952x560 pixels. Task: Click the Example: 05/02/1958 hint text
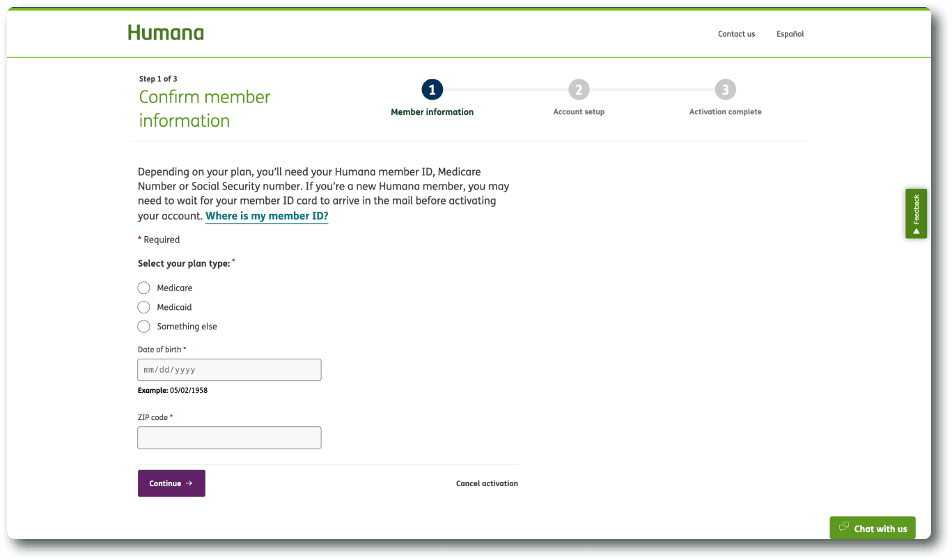tap(173, 391)
